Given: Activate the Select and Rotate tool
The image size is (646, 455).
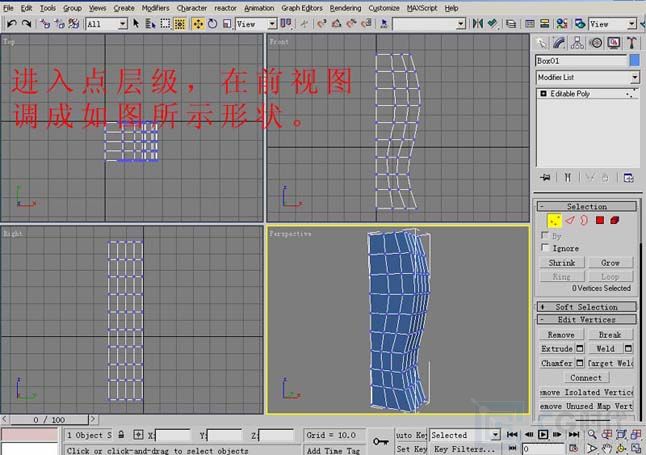Looking at the screenshot, I should [213, 24].
